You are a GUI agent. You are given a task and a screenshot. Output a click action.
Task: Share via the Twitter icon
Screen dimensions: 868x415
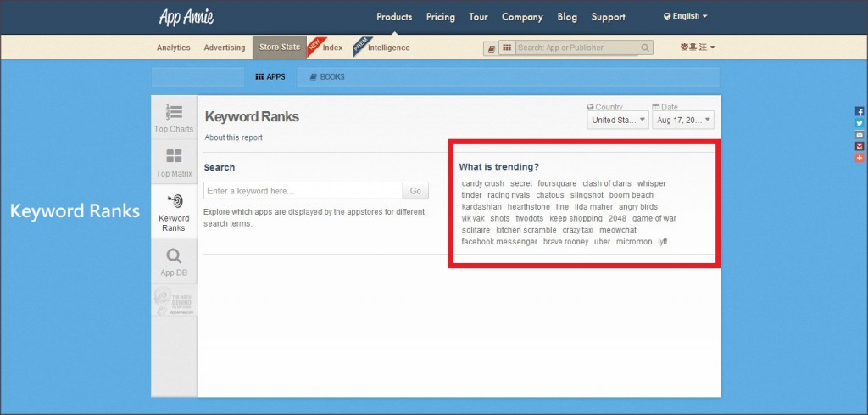[x=860, y=123]
